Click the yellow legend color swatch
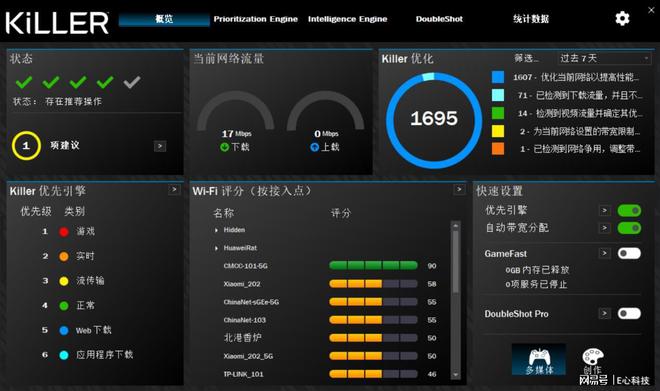 (x=498, y=131)
